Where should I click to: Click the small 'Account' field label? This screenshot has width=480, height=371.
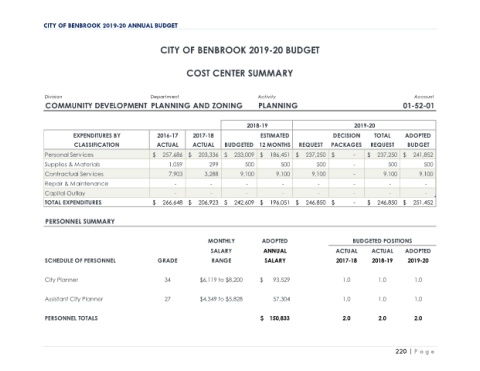424,97
